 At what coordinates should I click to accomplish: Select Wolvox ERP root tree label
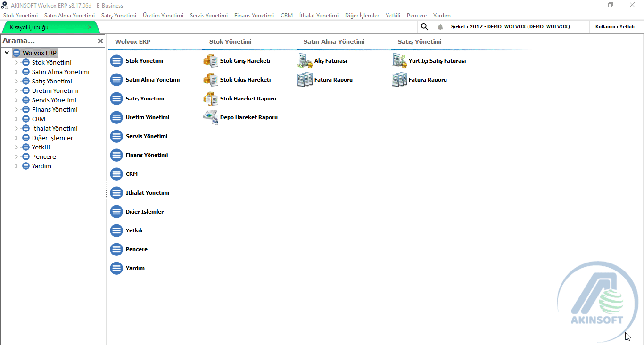(40, 53)
